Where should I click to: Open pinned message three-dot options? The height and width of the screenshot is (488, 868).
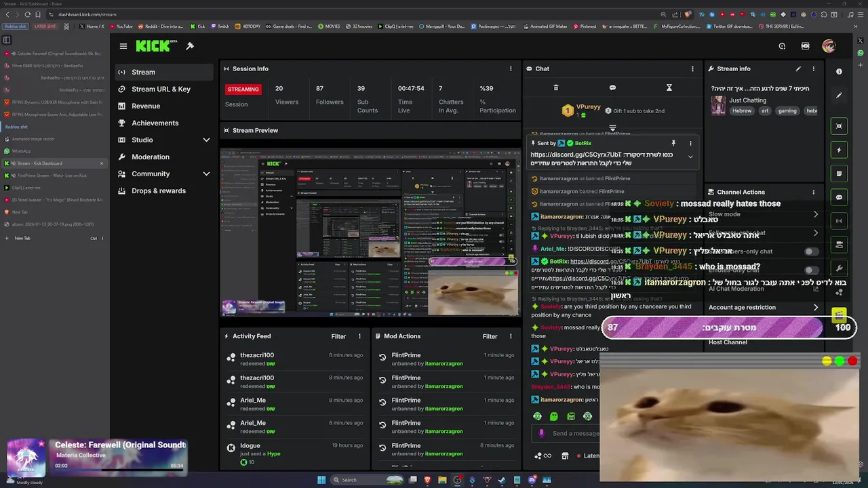tap(690, 143)
